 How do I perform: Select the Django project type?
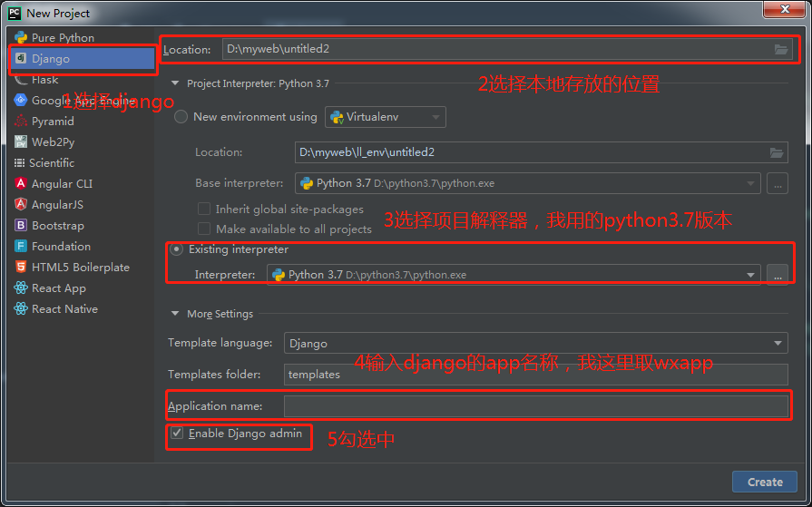[82, 59]
